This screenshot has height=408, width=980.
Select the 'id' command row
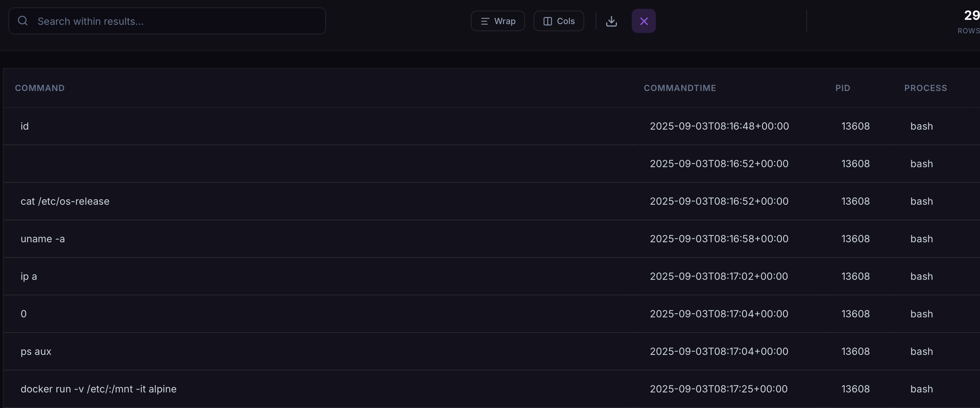[x=25, y=126]
